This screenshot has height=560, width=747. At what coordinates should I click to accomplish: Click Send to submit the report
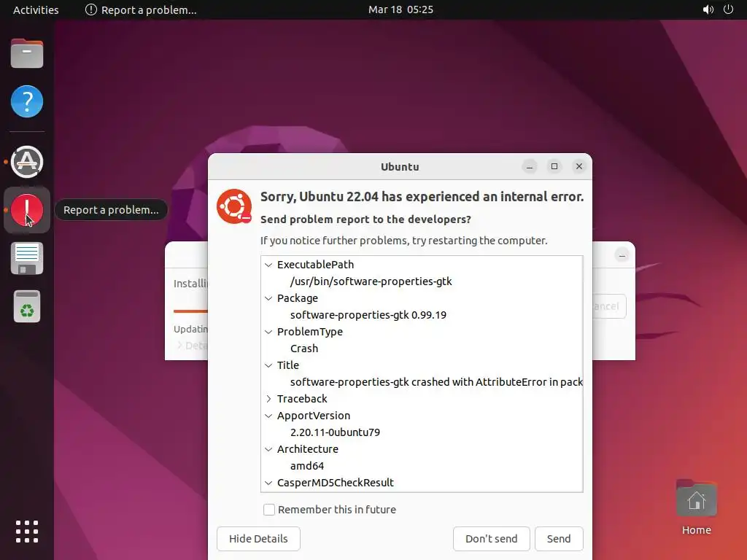(559, 539)
